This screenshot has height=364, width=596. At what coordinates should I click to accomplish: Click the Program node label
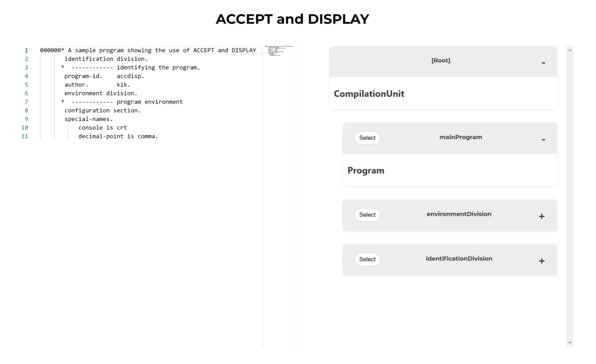(366, 170)
